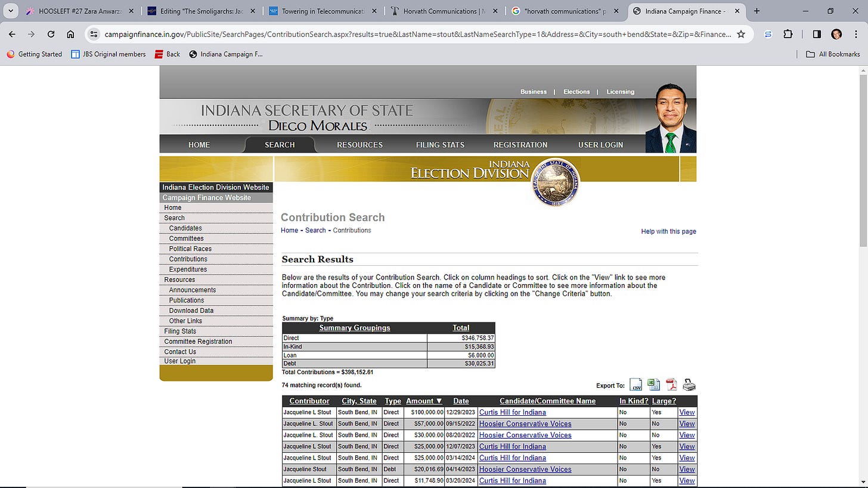
Task: Sort results by Large? column
Action: [664, 401]
